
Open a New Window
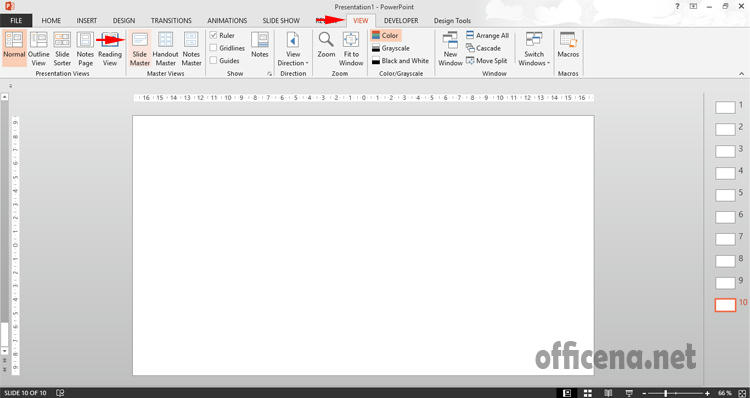450,49
